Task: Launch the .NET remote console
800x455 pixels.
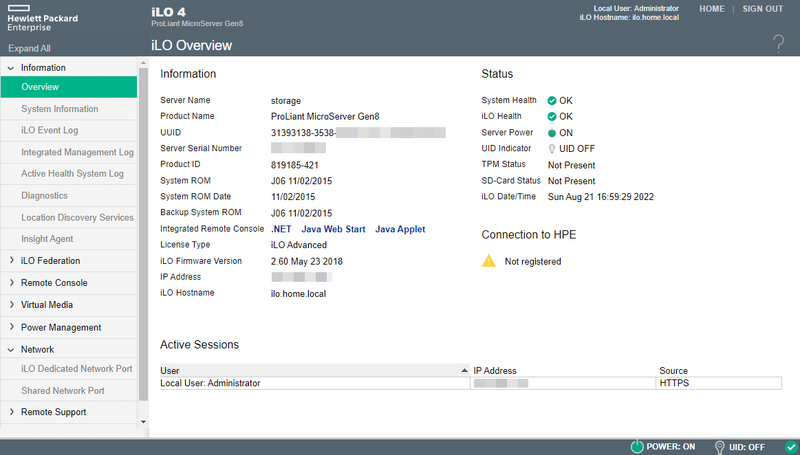Action: 281,229
